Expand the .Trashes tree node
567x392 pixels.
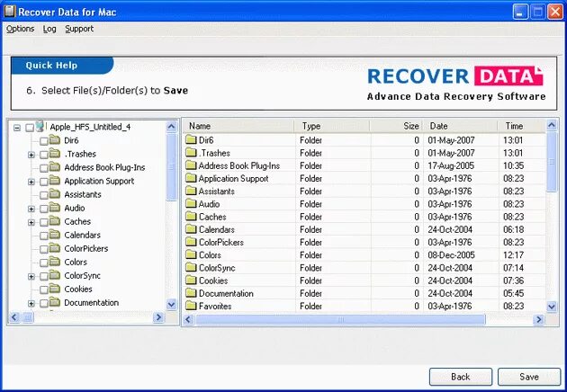click(31, 155)
